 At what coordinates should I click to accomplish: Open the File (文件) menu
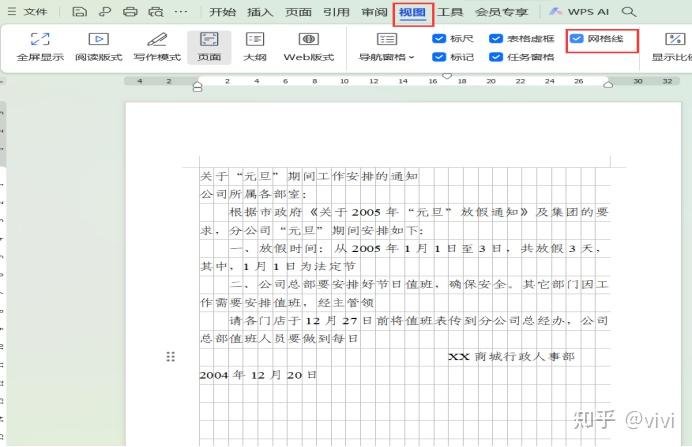coord(35,12)
